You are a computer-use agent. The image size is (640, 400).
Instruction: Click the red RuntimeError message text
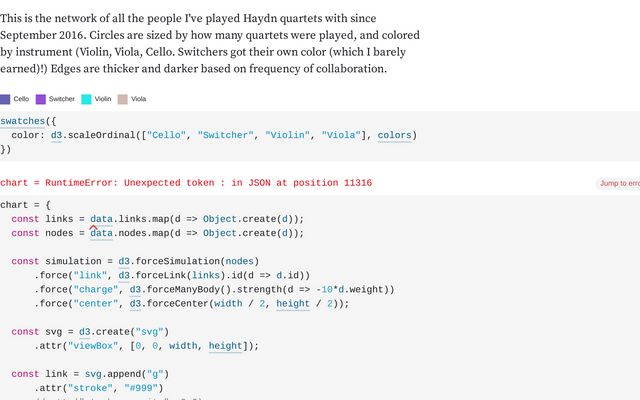click(x=209, y=183)
